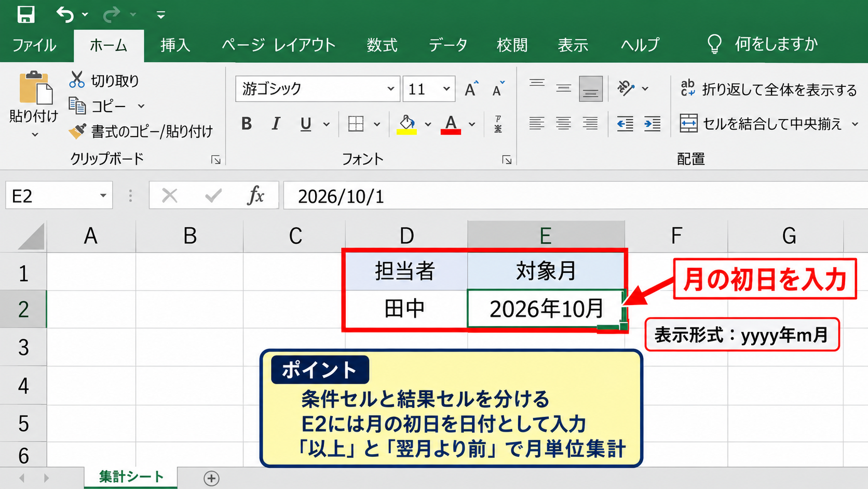
Task: Expand merge and center (セルを結合して中央揃え) options arrow
Action: tap(855, 124)
